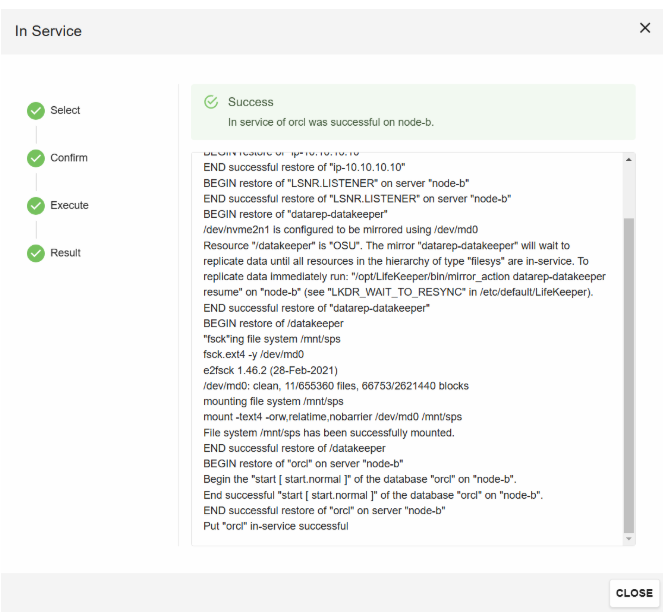Click the Success banner check icon
Viewport: 669px width, 616px height.
point(211,102)
